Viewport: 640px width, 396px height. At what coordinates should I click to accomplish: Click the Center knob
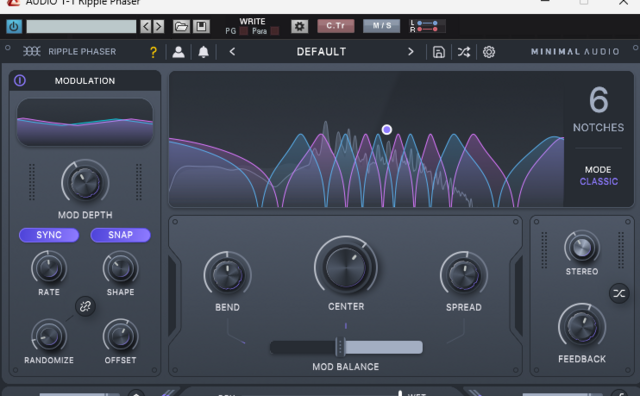coord(346,267)
